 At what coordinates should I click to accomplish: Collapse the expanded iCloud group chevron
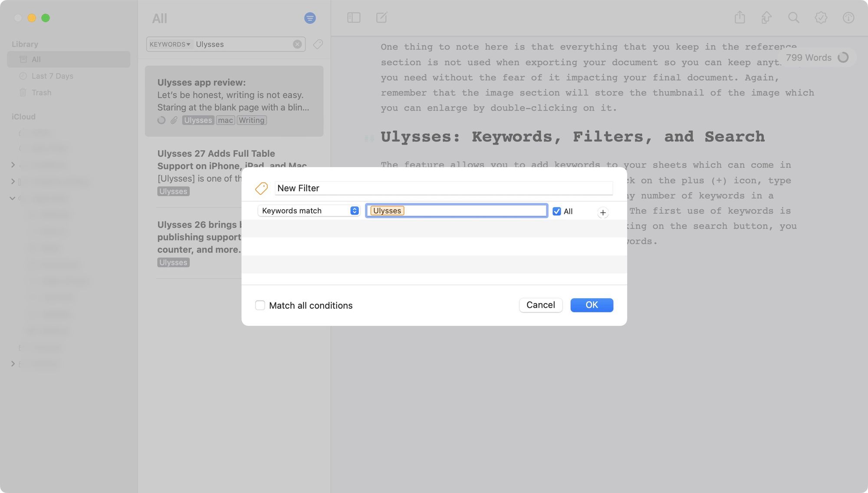coord(13,198)
